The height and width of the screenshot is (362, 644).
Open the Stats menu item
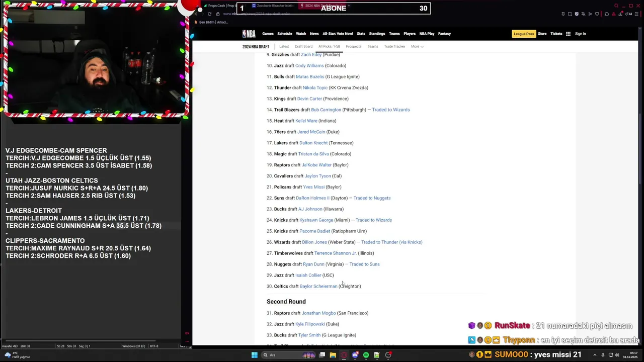(361, 34)
